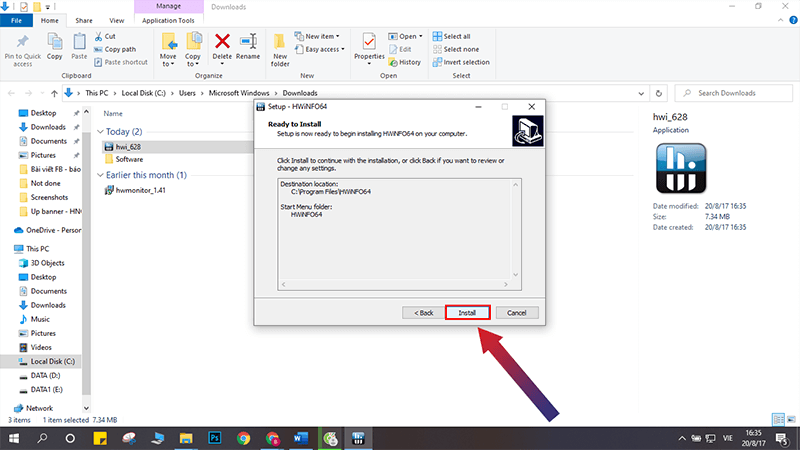Viewport: 800px width, 450px height.
Task: Open Videos in the navigation pane
Action: coord(35,347)
